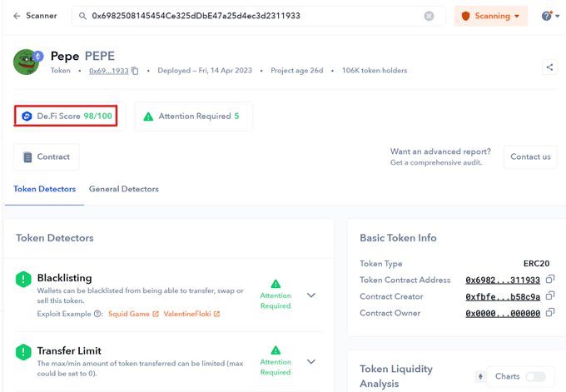Click the Pepe frog token logo
Viewport: 566px width, 392px height.
click(x=27, y=62)
